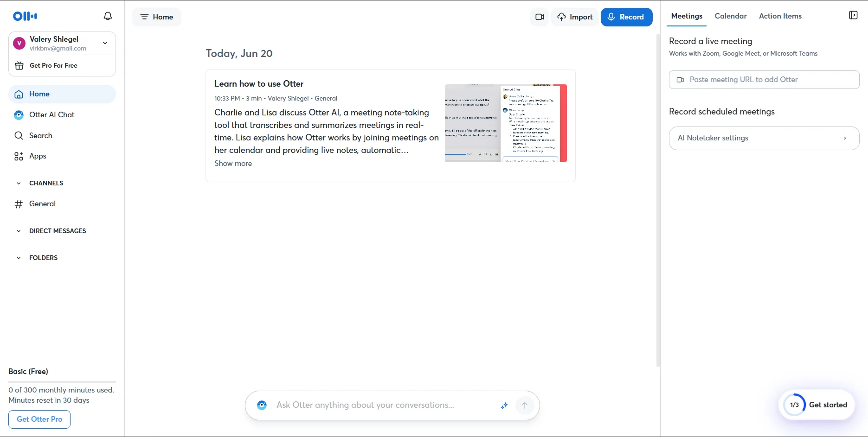Click the Basic (Free) plan label
Viewport: 868px width, 437px height.
(x=28, y=372)
